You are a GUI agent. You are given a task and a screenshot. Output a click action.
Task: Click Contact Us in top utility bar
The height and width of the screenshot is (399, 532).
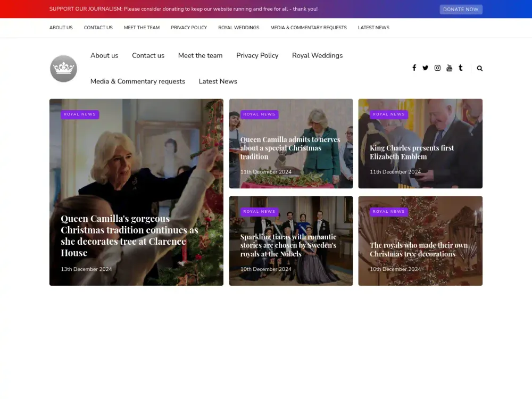[98, 28]
